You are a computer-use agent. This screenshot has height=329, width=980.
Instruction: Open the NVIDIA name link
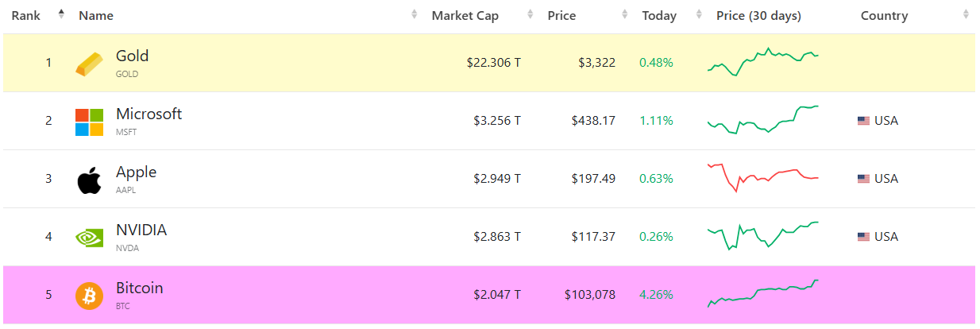pyautogui.click(x=141, y=230)
